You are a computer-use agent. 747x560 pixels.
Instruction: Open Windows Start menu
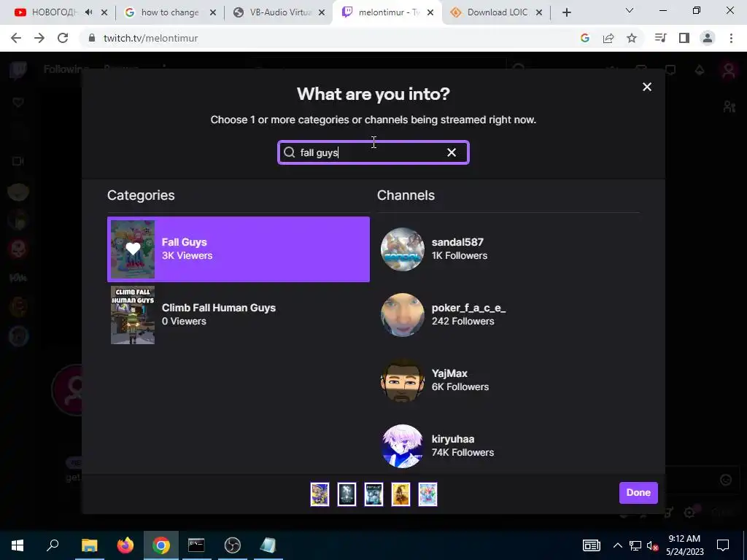(18, 545)
